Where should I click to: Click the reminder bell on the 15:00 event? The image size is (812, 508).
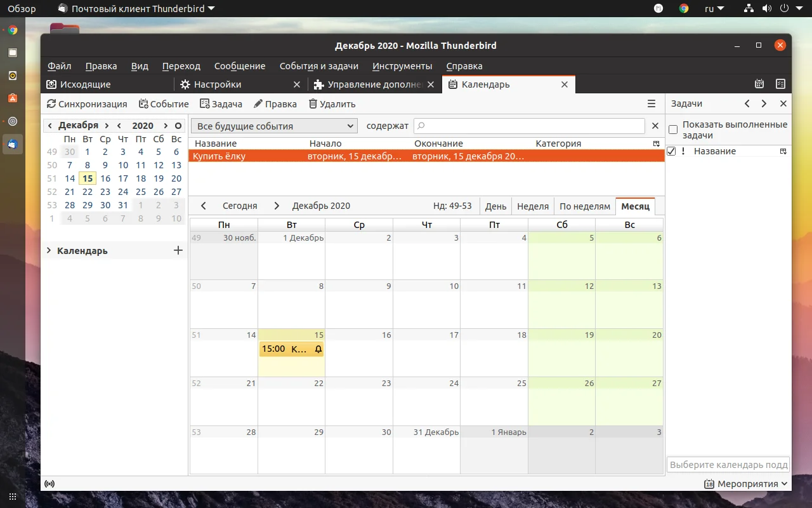click(x=318, y=349)
